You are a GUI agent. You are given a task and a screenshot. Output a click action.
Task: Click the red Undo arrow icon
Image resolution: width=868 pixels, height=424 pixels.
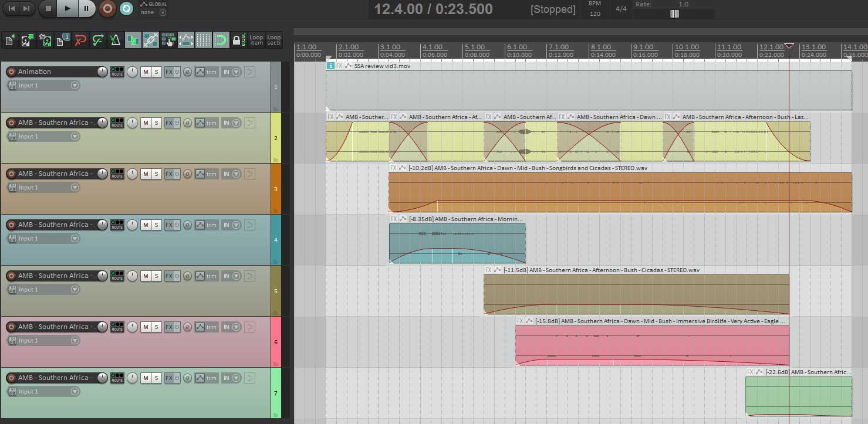tap(80, 40)
